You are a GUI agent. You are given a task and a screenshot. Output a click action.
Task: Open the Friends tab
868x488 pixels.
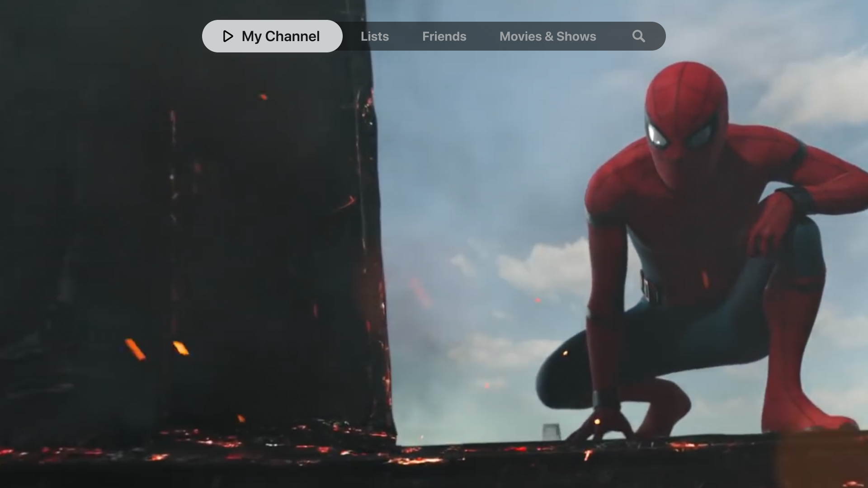(444, 36)
